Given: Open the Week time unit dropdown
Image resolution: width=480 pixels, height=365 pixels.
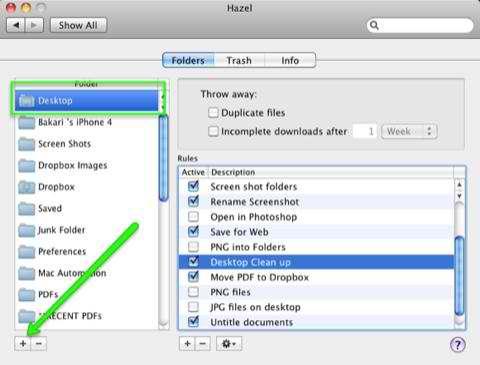Looking at the screenshot, I should tap(409, 131).
